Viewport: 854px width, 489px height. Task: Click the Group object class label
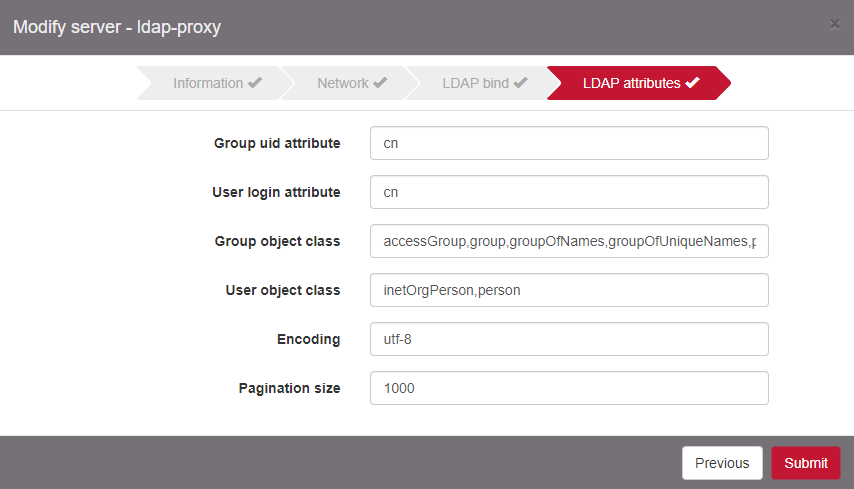[277, 241]
